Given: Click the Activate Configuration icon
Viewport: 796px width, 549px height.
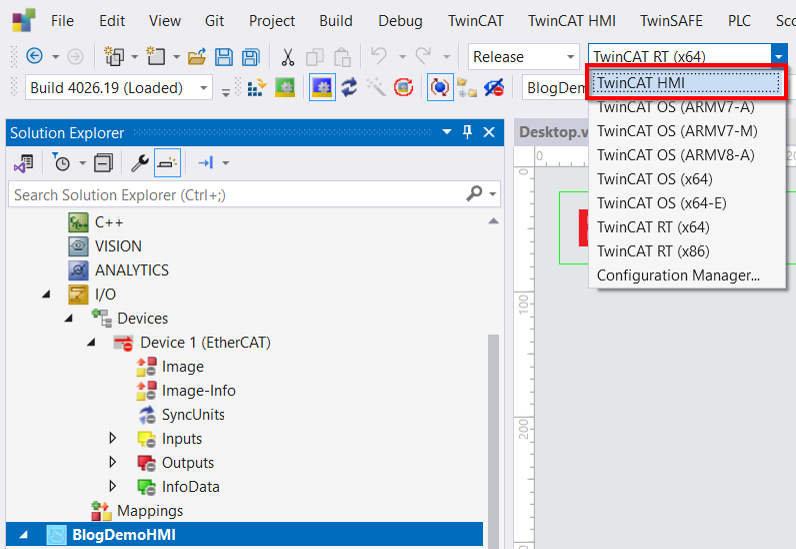Looking at the screenshot, I should tap(256, 88).
